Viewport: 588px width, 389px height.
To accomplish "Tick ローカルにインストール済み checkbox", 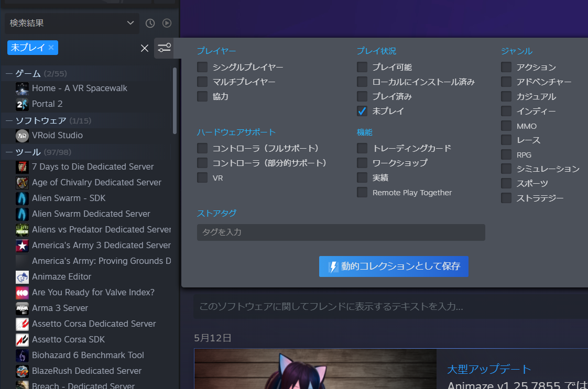I will click(362, 82).
